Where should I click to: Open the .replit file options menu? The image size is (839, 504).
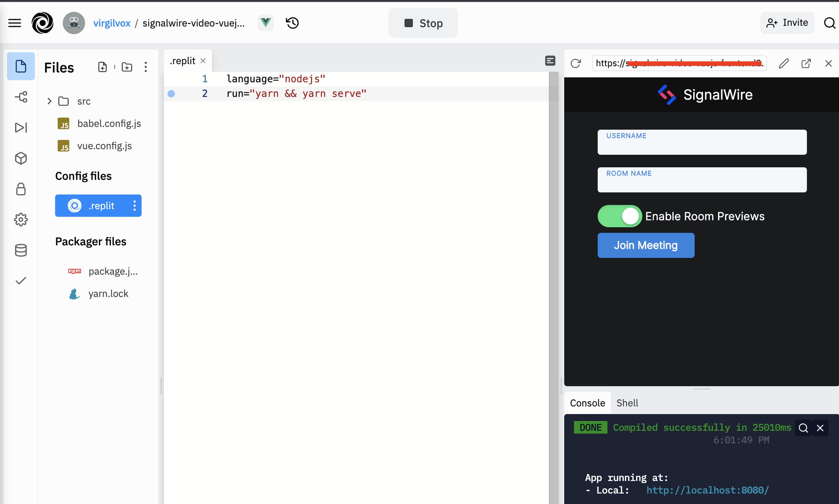135,206
